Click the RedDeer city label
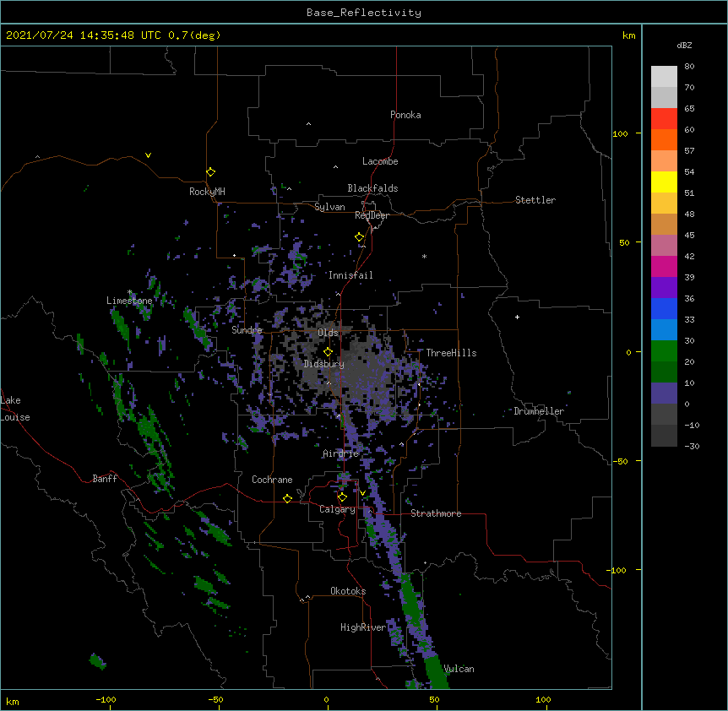The image size is (728, 711). point(372,215)
